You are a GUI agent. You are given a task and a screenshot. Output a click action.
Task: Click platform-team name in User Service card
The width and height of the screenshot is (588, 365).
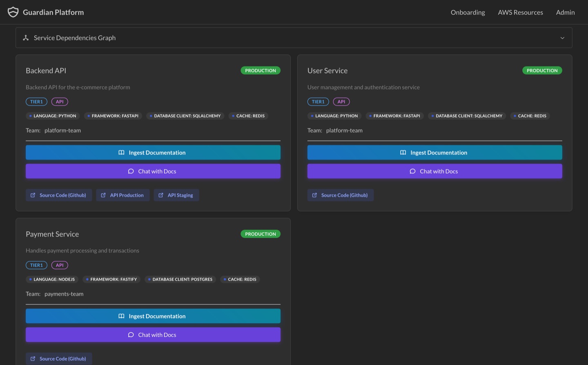(344, 131)
